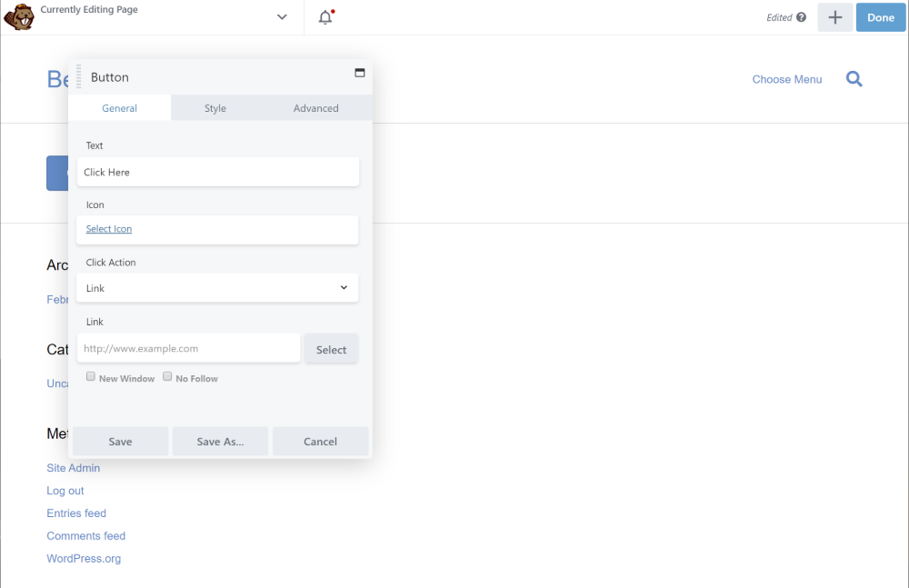Click the Done button

881,17
